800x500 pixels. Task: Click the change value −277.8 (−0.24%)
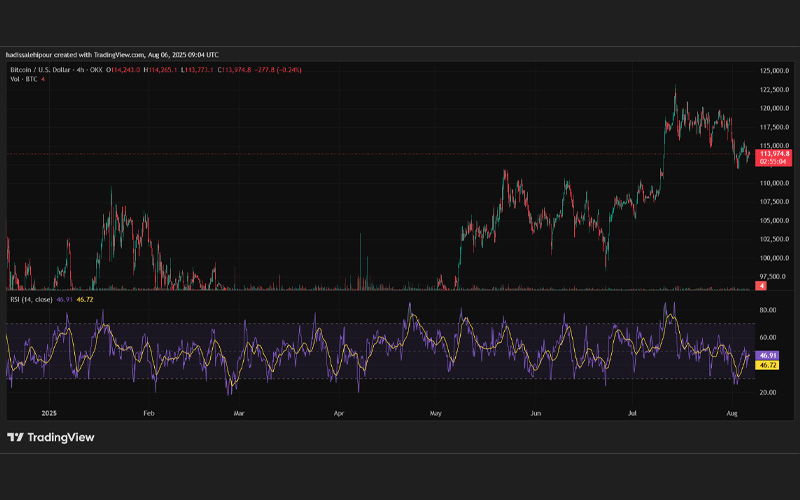(278, 70)
